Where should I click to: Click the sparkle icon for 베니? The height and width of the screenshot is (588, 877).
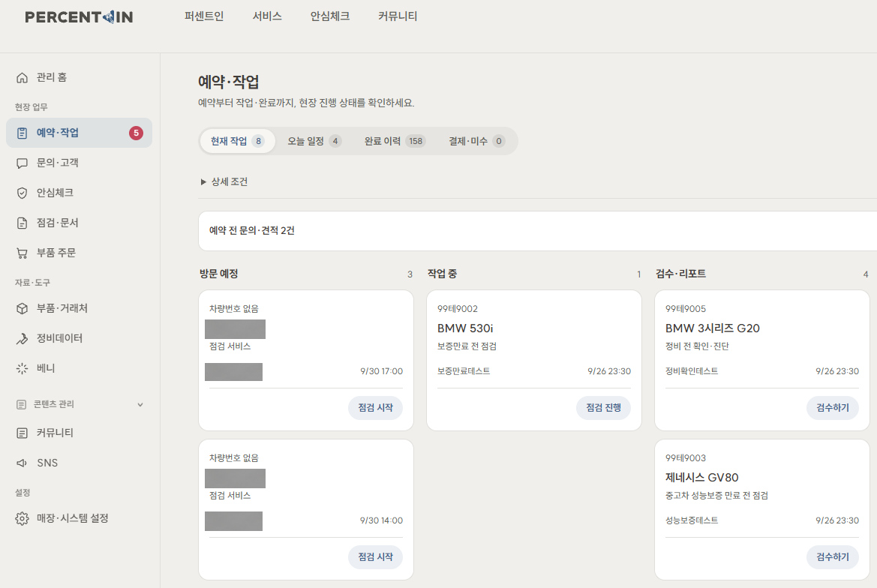22,368
